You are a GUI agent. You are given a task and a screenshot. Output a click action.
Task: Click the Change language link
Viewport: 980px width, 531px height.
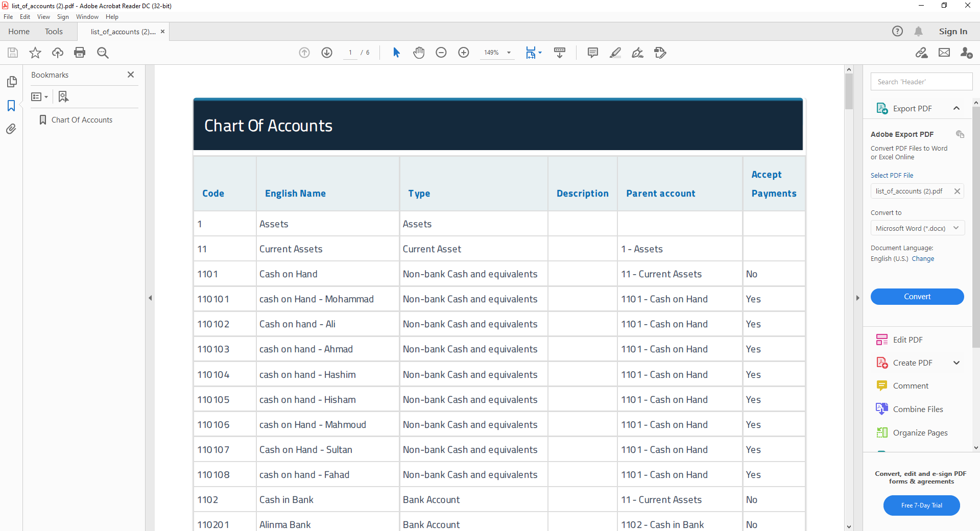[x=923, y=259]
